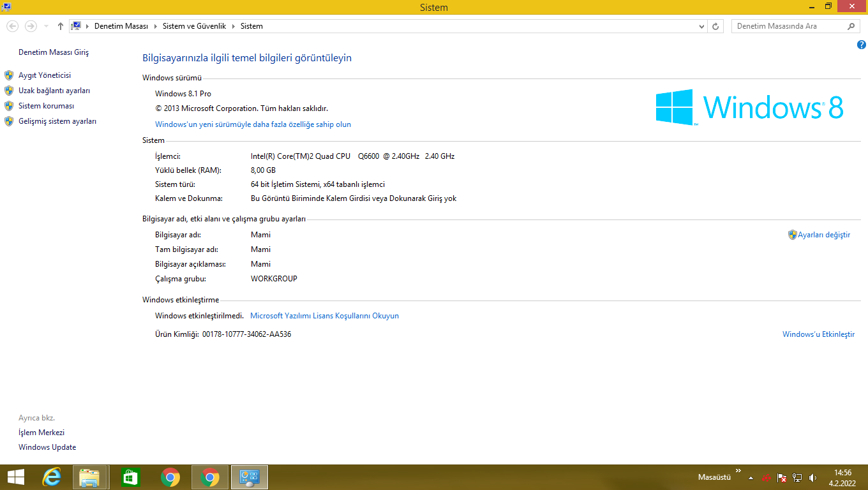
Task: Open Uzak bağlantı ayarları
Action: click(54, 91)
